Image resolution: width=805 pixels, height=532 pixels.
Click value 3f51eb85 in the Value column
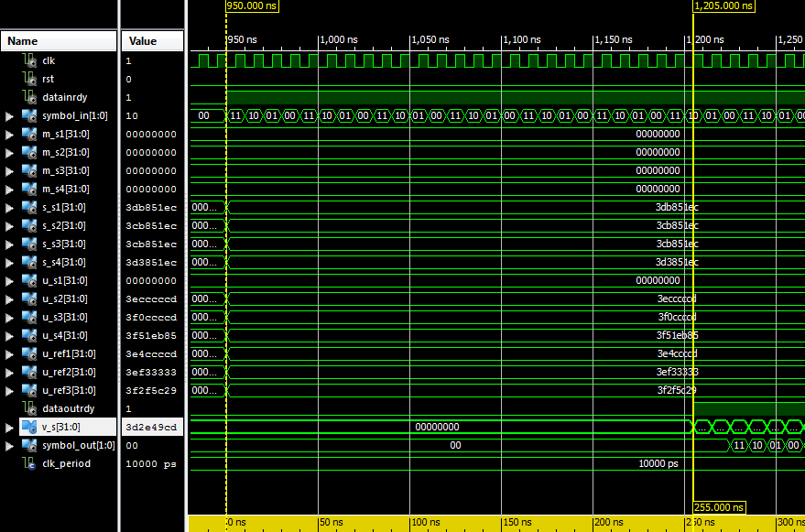[x=151, y=336]
